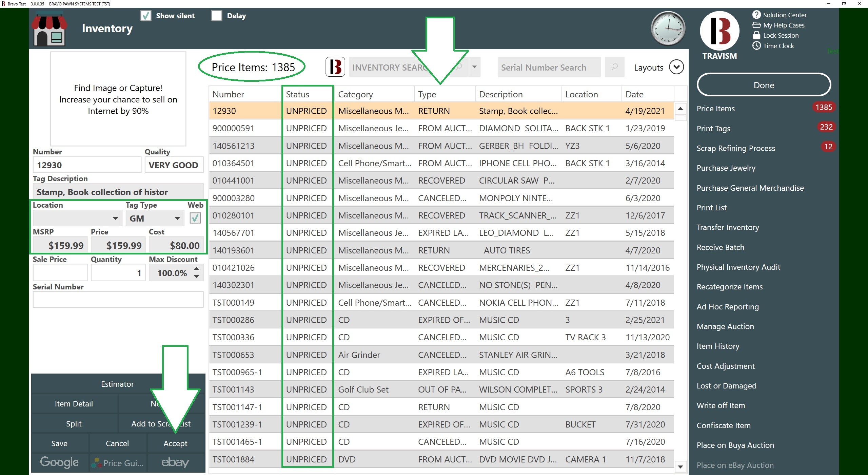Screen dimensions: 868x475
Task: Click the Estimator button
Action: coord(118,384)
